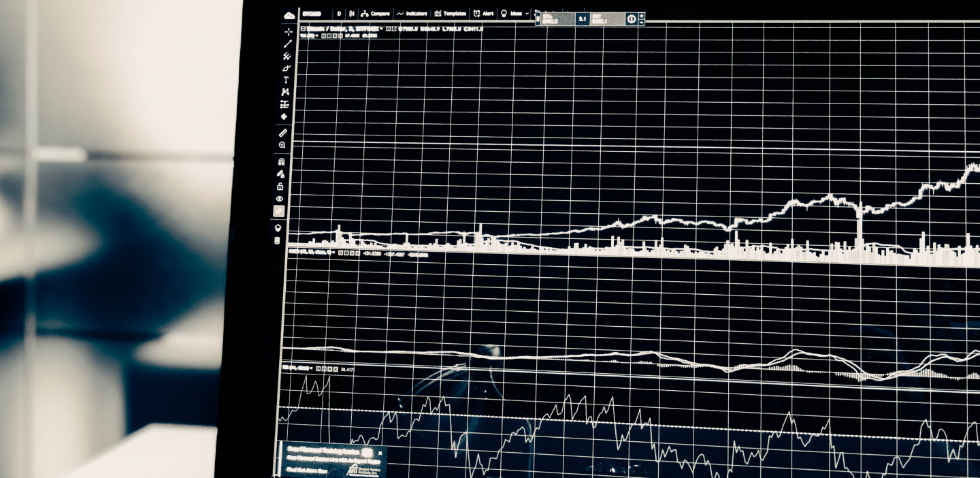Screen dimensions: 980x478
Task: Click the round icon on trade panel
Action: [x=632, y=19]
